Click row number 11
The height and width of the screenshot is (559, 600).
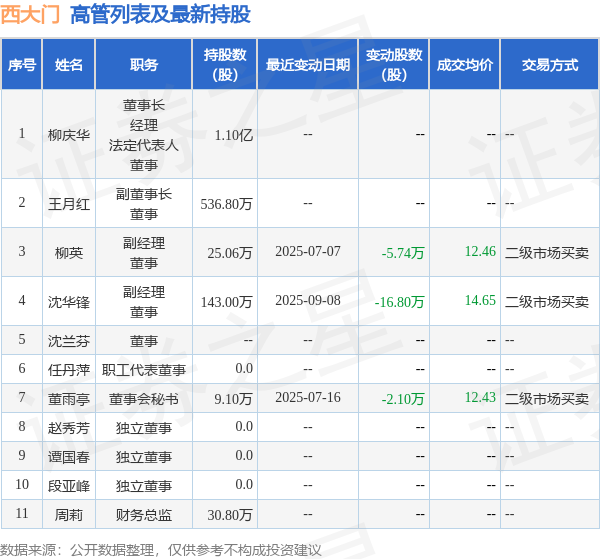coord(22,513)
